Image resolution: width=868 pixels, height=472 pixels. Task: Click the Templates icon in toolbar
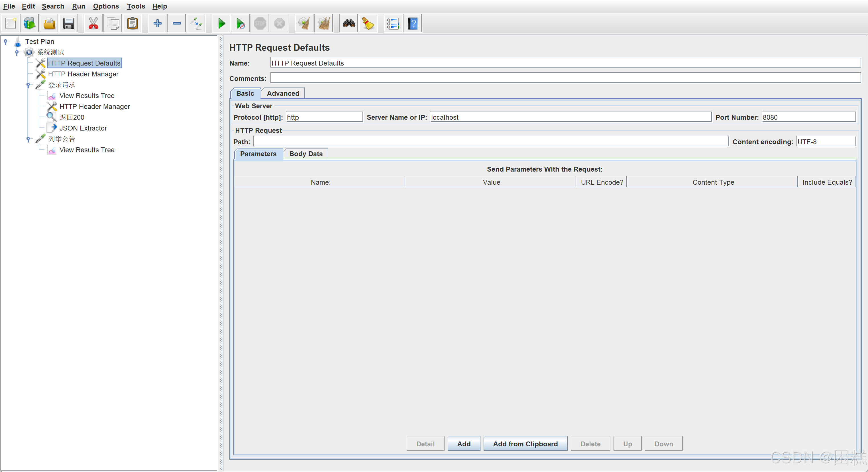point(29,24)
